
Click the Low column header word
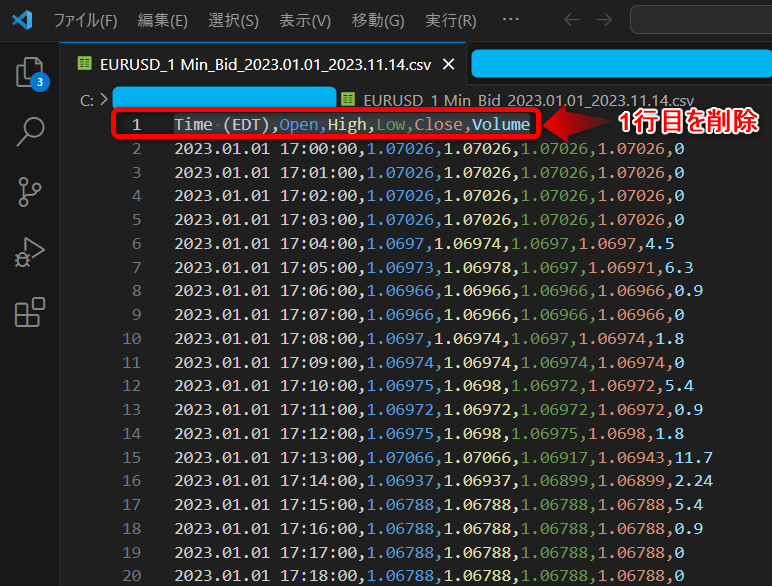390,125
